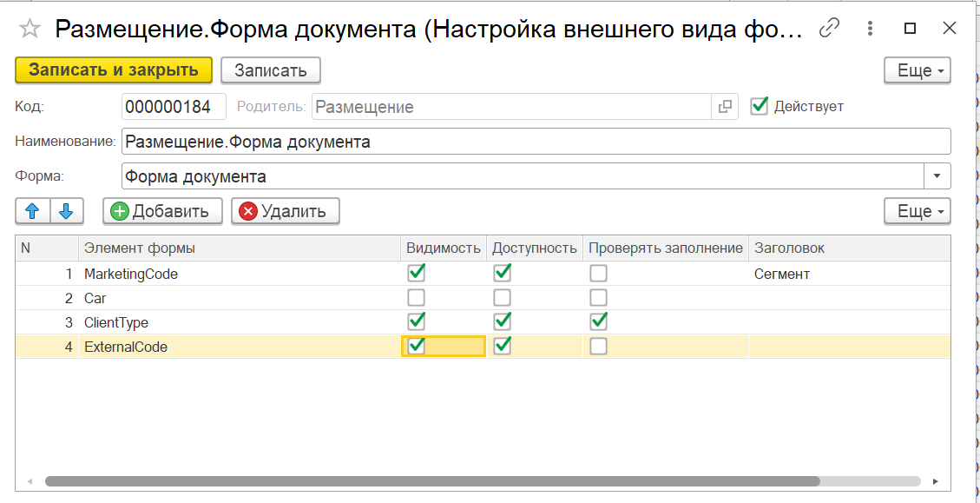980x503 pixels.
Task: Copy link to this form
Action: 829,28
